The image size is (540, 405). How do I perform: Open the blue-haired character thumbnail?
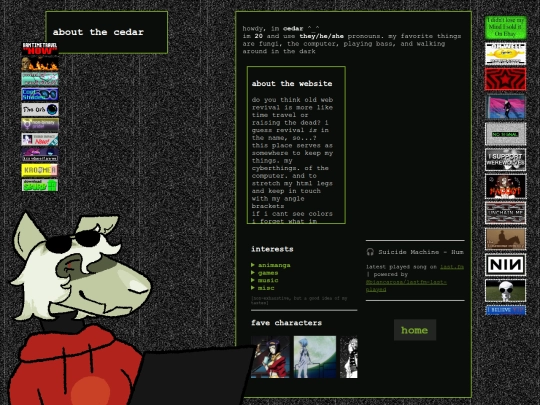click(x=315, y=357)
